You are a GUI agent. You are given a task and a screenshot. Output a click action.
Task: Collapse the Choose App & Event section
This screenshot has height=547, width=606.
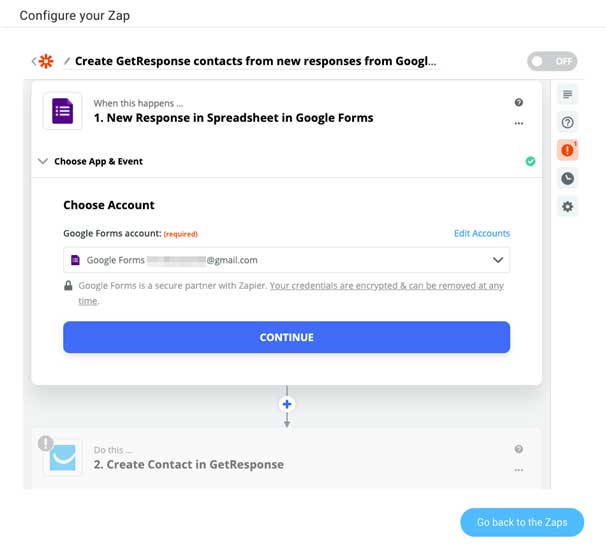click(x=43, y=161)
